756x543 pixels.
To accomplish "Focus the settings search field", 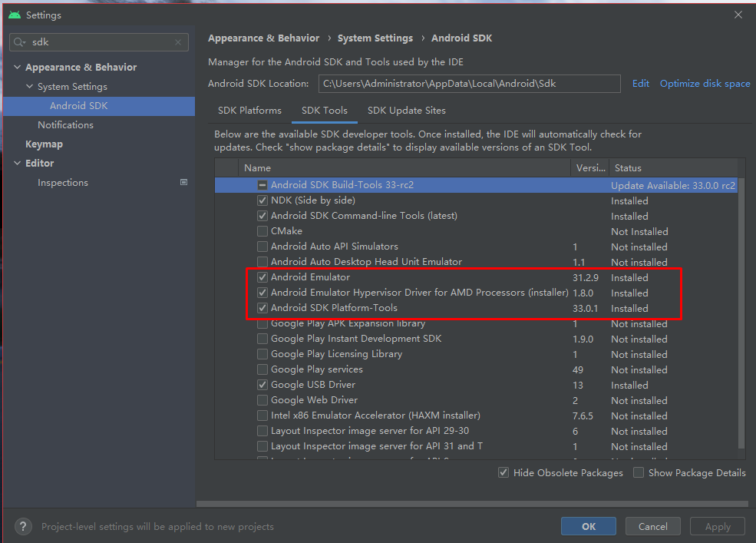I will pyautogui.click(x=99, y=42).
